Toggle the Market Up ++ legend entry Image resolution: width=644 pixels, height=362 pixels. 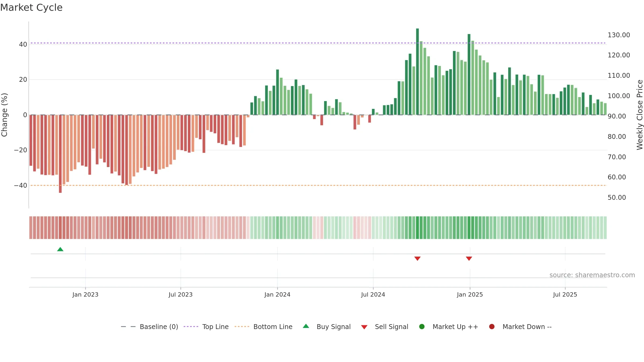click(448, 327)
